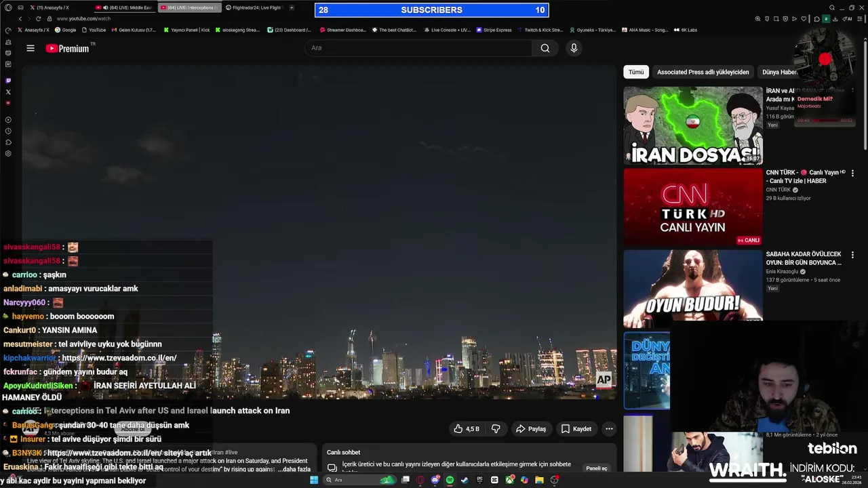The width and height of the screenshot is (868, 488).
Task: Open the browser AI toolbar button
Action: point(848,18)
